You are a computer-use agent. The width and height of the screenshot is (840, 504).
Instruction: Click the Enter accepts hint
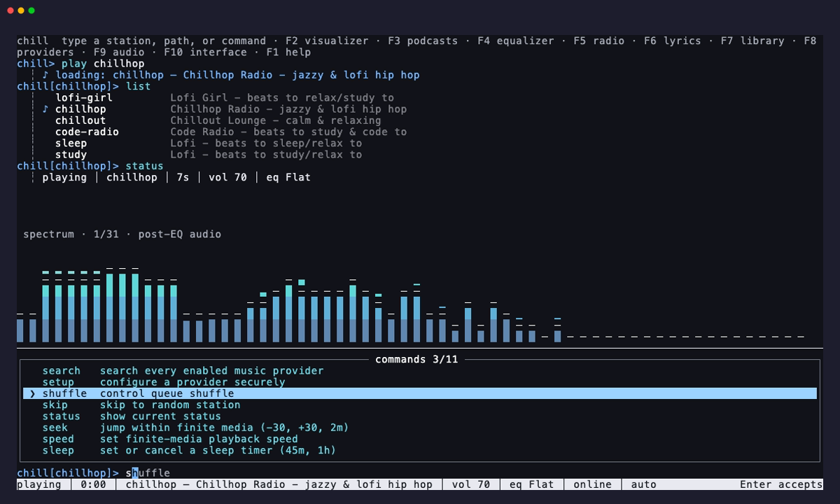[x=781, y=484]
